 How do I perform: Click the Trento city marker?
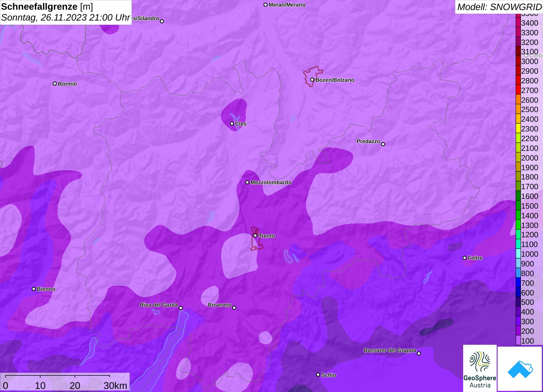tap(255, 235)
